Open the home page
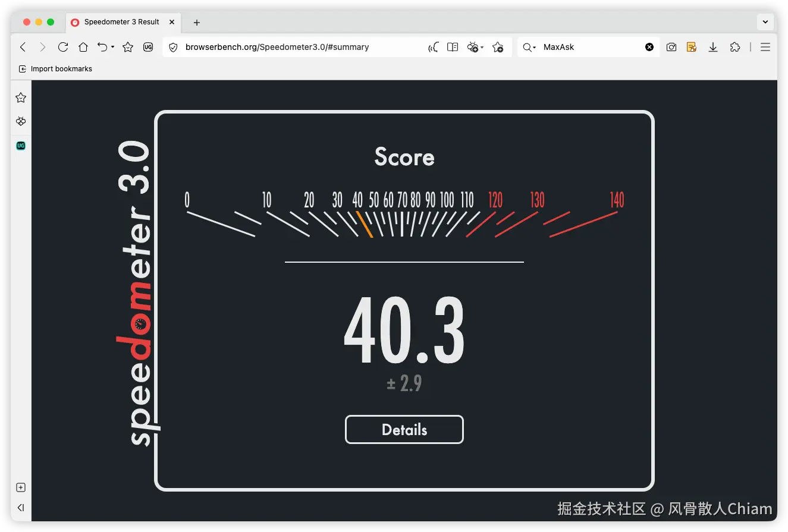 (x=83, y=47)
